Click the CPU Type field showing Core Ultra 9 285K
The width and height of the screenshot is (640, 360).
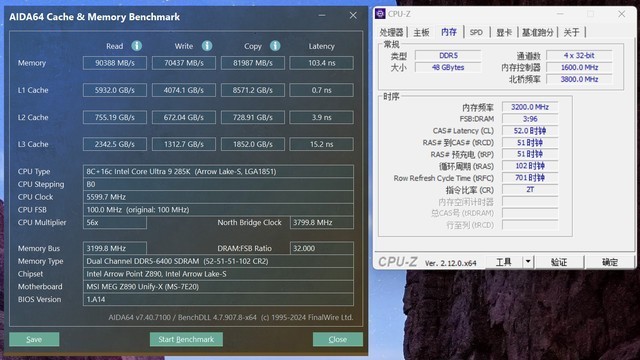[x=218, y=171]
